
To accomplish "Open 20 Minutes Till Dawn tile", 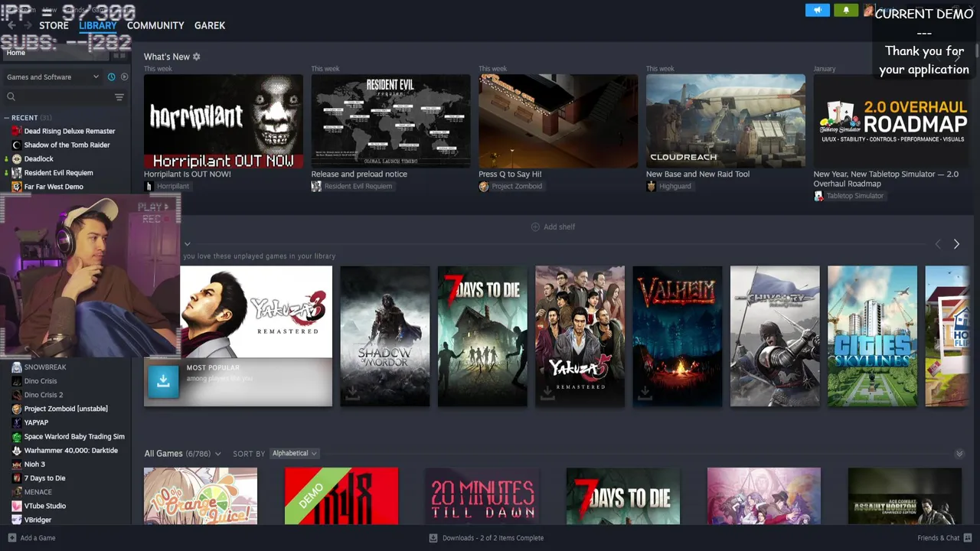I will click(x=482, y=496).
